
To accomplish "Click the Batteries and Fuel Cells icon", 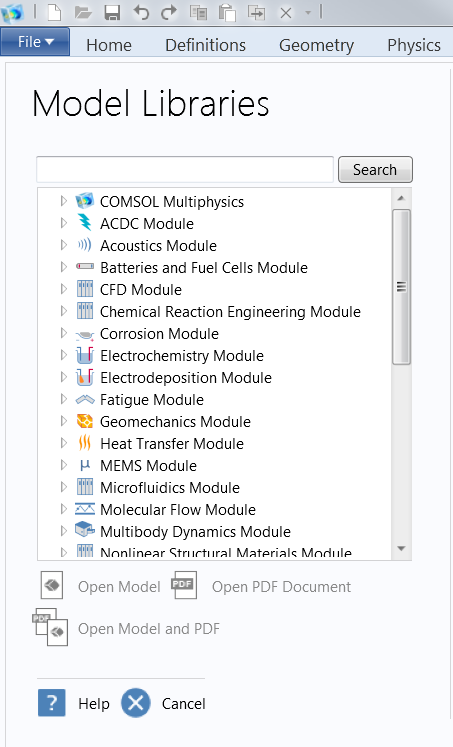I will 85,267.
